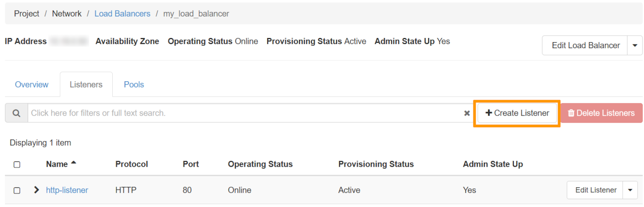644x207 pixels.
Task: Select all listeners with header checkbox
Action: [x=17, y=164]
